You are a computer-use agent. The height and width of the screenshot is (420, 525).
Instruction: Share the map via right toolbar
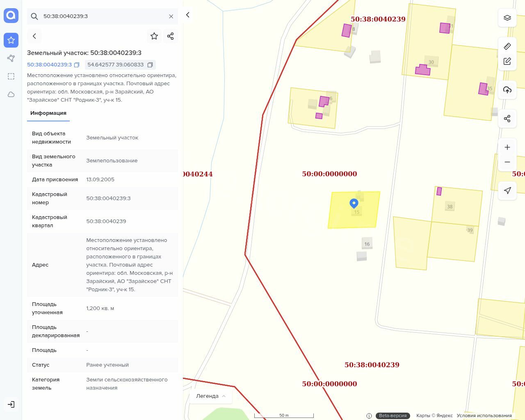507,119
